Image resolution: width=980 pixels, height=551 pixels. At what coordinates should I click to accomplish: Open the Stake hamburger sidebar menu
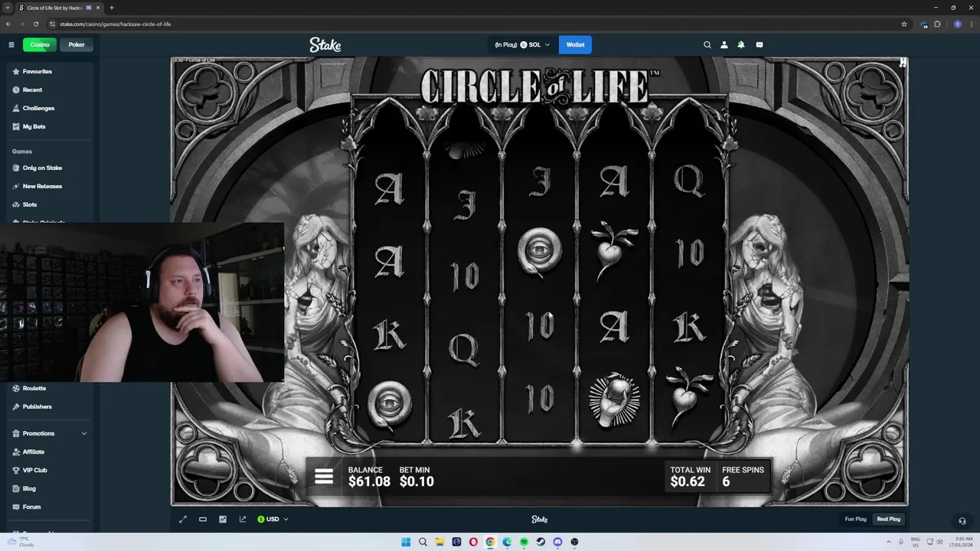11,44
